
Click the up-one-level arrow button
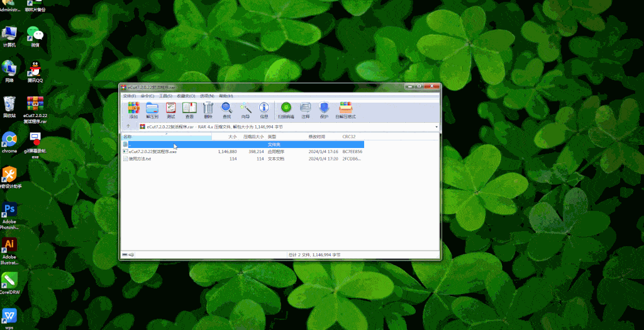pyautogui.click(x=128, y=127)
